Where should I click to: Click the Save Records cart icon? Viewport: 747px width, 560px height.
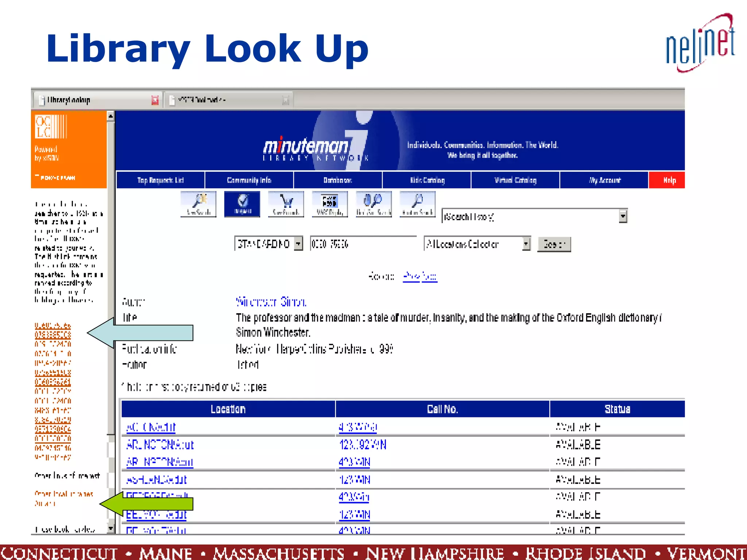click(286, 204)
